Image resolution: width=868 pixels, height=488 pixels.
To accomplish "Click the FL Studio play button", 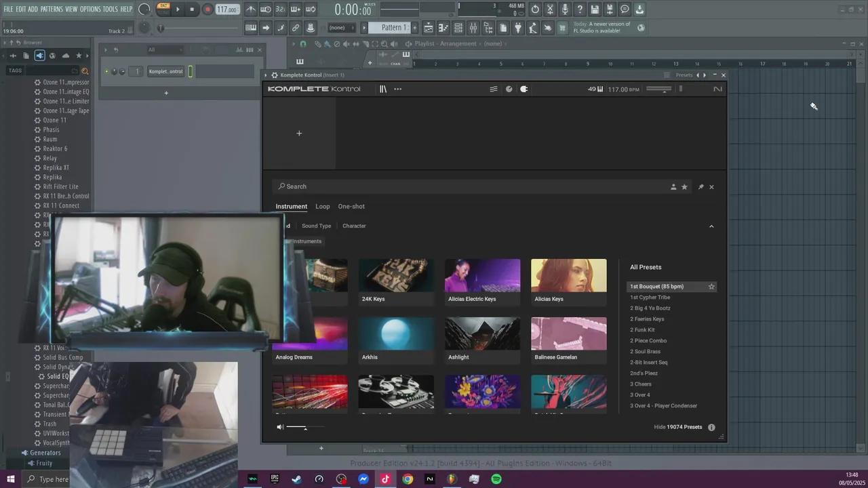I will point(178,9).
